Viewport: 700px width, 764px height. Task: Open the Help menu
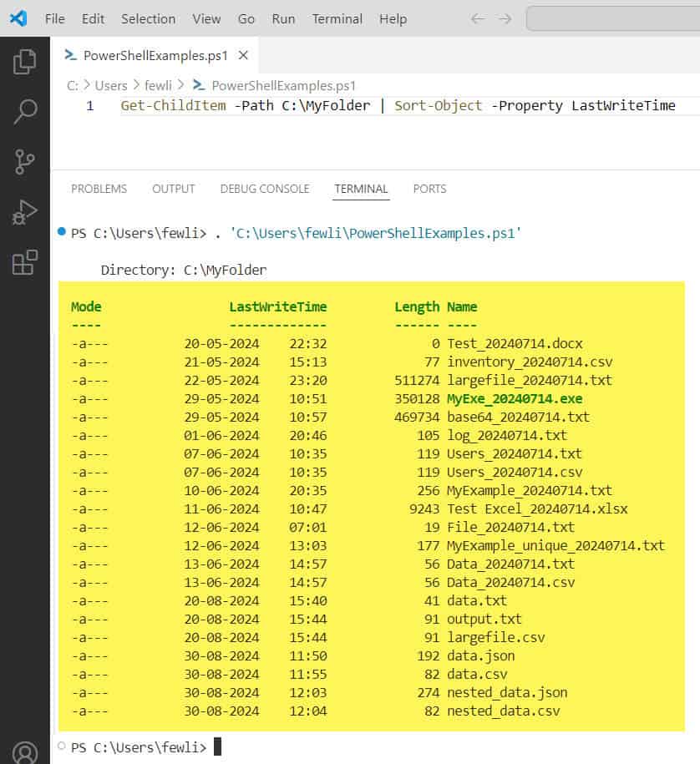click(x=393, y=19)
